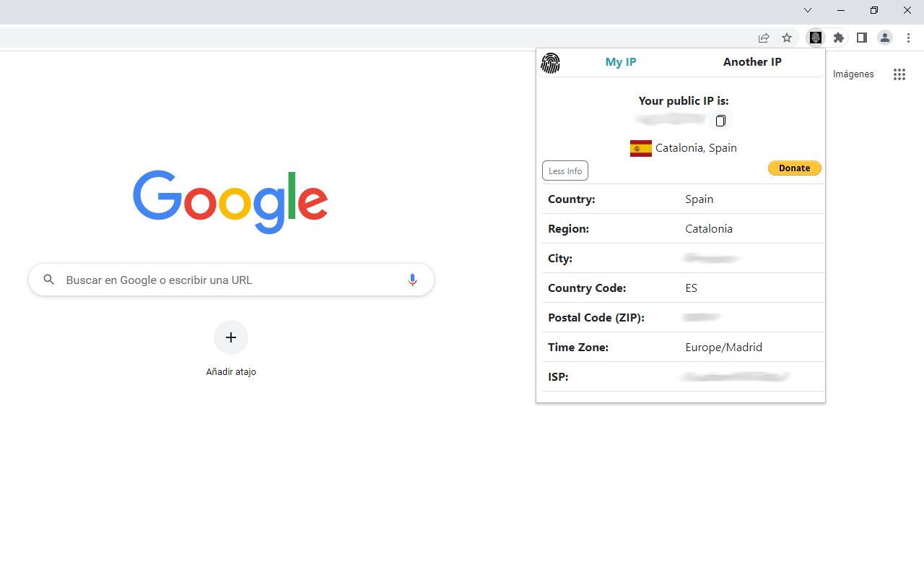This screenshot has width=924, height=578.
Task: Click the search magnifier icon
Action: (48, 280)
